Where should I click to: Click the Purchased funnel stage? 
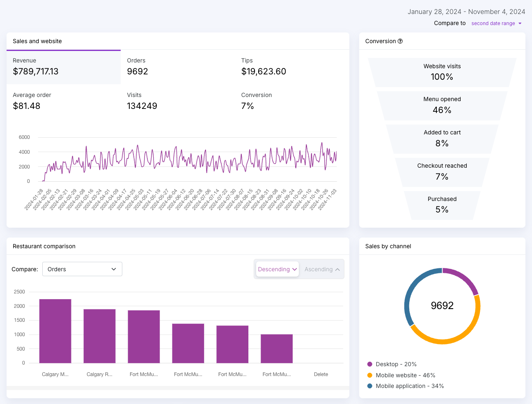[442, 205]
